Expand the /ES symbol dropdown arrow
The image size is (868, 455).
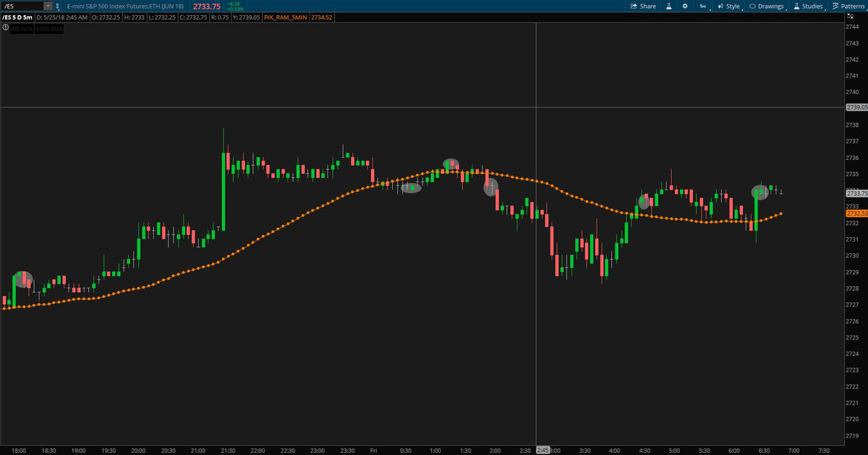[48, 6]
